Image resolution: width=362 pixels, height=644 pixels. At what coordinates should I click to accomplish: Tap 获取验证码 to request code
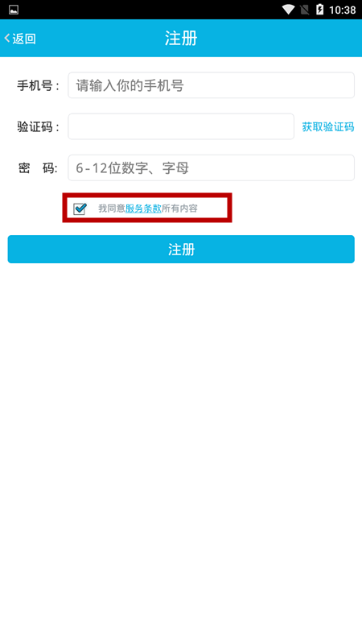(328, 127)
